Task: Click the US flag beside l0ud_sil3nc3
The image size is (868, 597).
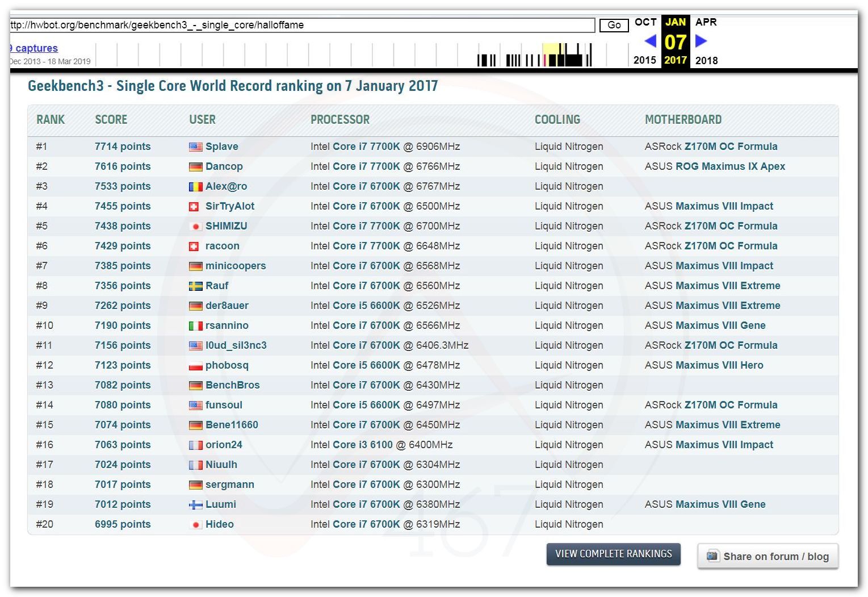Action: (195, 345)
